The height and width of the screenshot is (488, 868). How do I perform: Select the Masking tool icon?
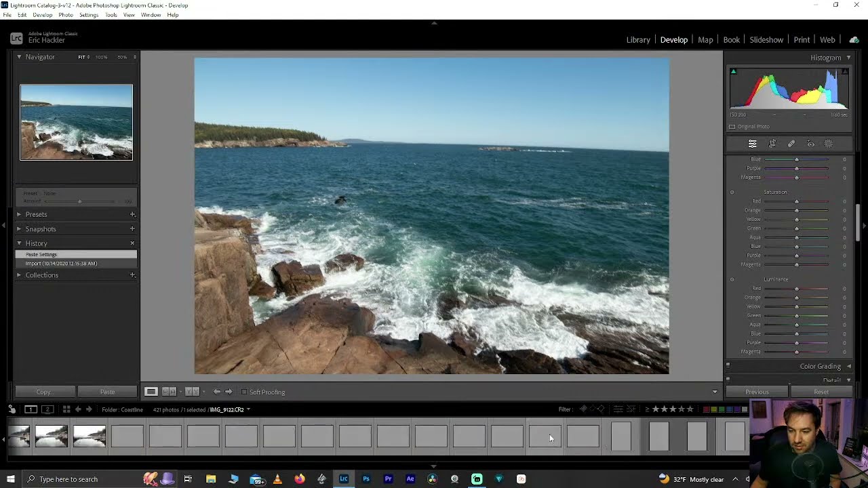pos(829,144)
